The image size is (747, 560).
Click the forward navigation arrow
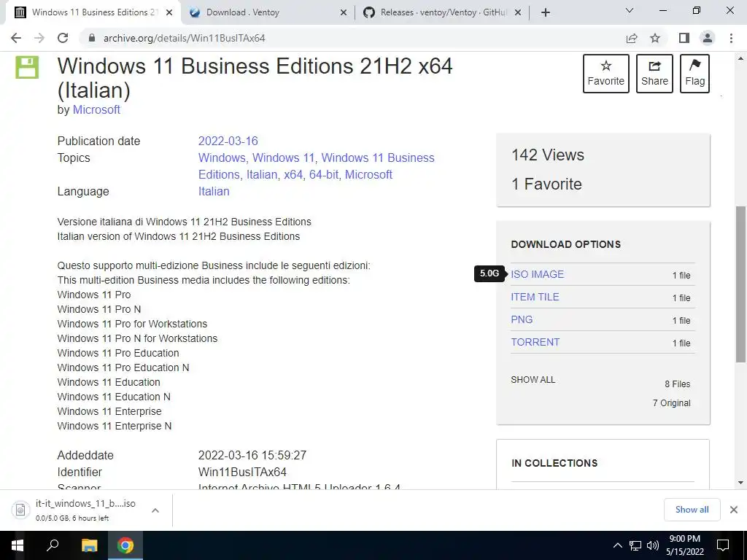pos(39,38)
